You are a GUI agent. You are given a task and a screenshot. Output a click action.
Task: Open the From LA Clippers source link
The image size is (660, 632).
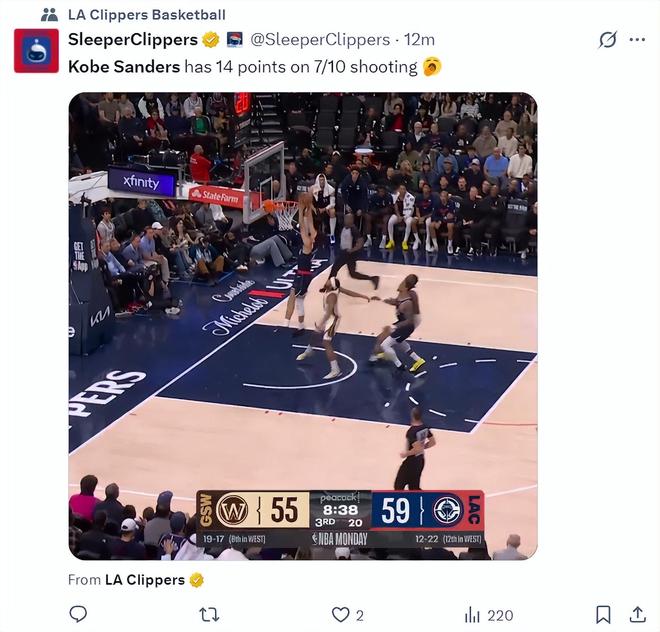point(145,580)
